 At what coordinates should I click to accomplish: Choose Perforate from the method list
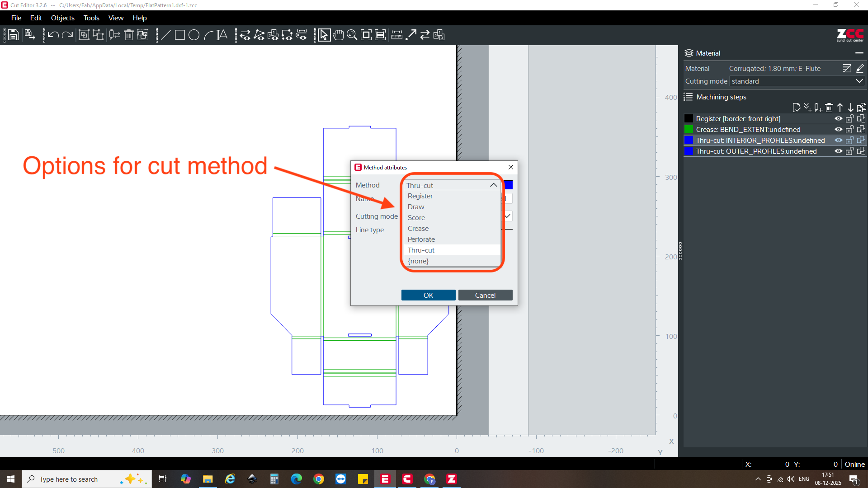click(x=421, y=239)
